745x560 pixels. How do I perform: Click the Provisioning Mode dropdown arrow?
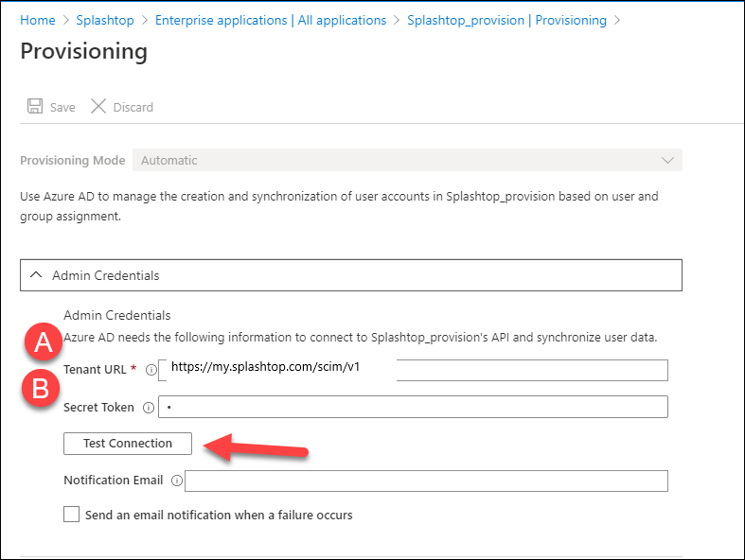pyautogui.click(x=667, y=160)
